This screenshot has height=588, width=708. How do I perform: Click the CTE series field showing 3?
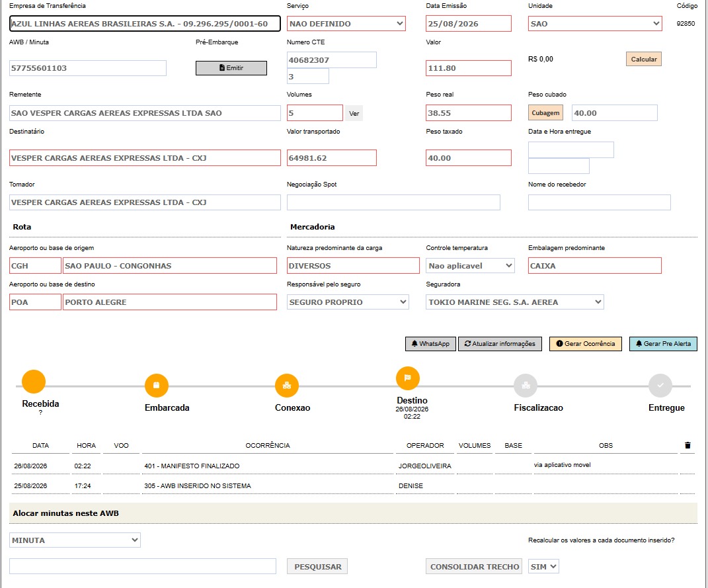coord(308,76)
